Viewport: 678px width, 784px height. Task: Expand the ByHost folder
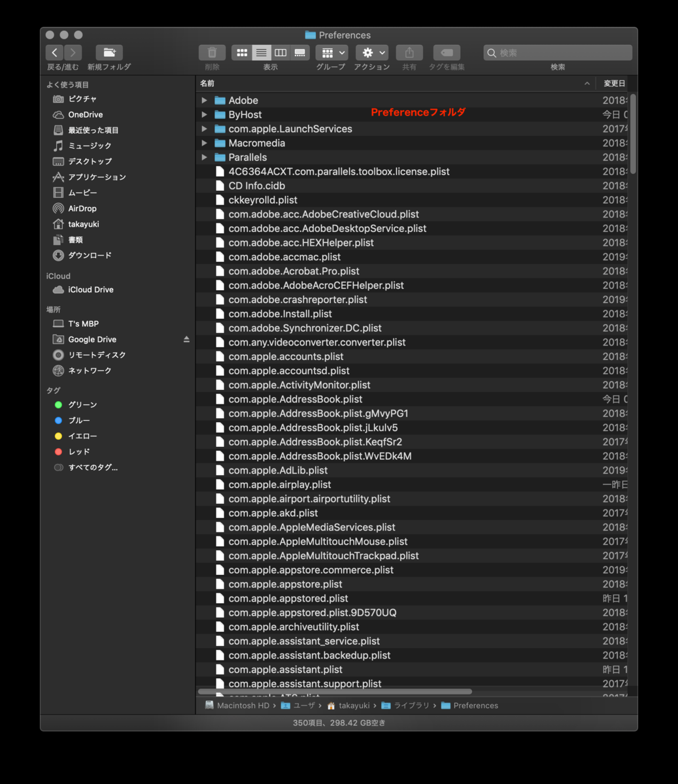click(x=204, y=114)
